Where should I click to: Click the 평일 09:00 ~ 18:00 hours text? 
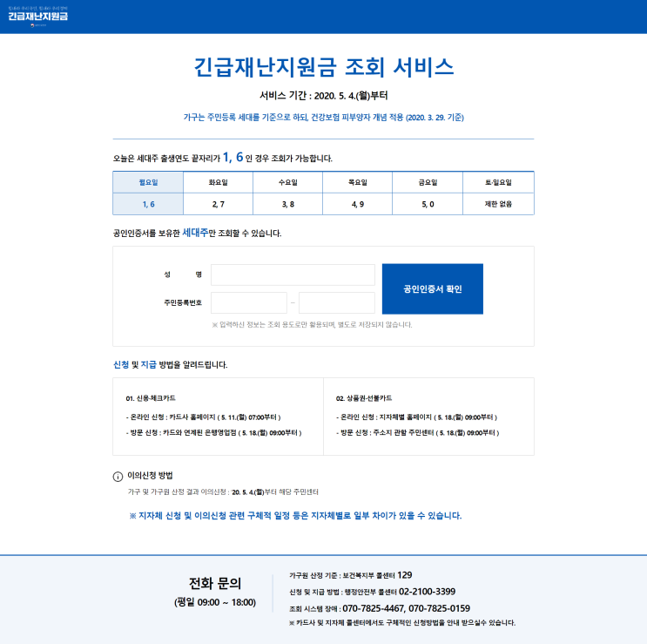pos(215,602)
